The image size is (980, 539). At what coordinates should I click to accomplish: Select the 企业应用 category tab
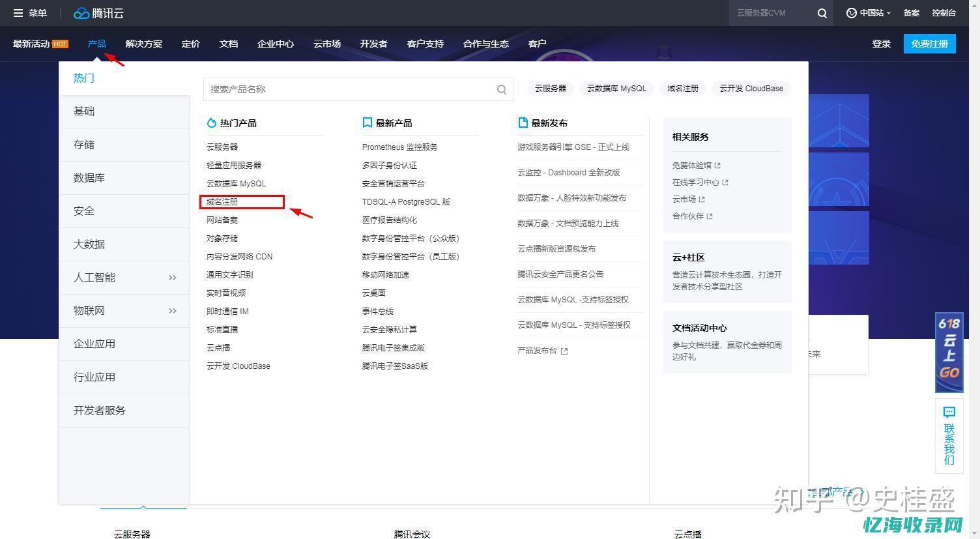124,344
